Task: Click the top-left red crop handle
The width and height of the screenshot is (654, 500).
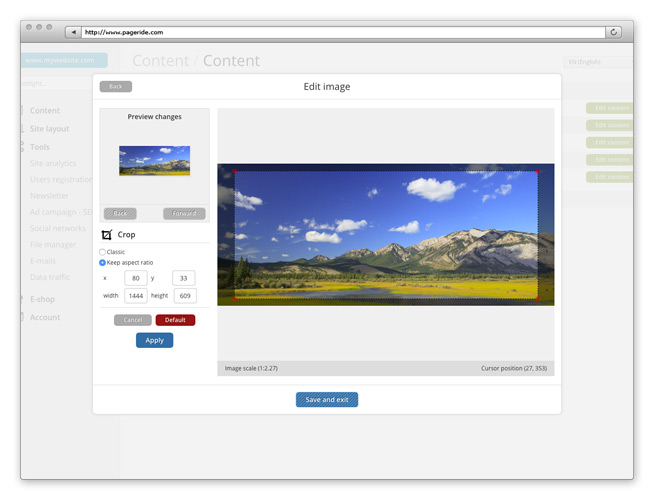Action: 235,172
